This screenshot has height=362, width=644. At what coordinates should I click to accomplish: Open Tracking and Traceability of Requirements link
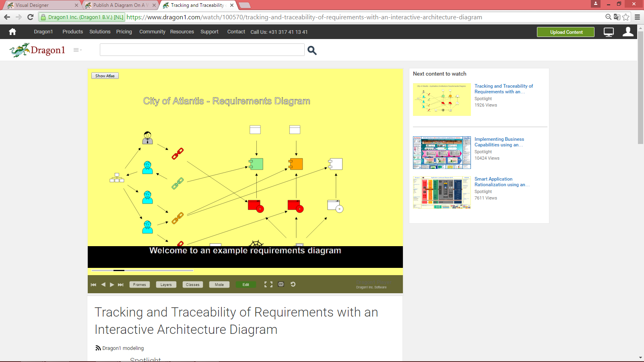tap(504, 89)
